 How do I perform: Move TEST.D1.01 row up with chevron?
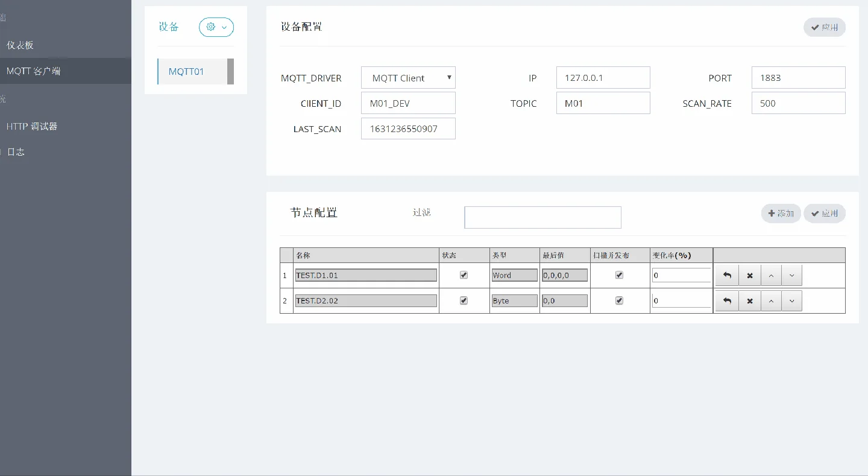tap(771, 276)
